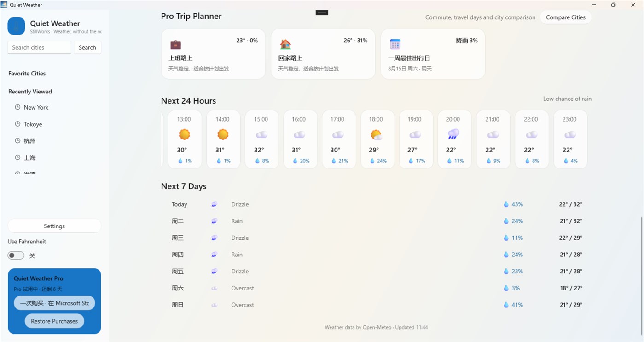
Task: Click the Search cities input field
Action: click(39, 47)
